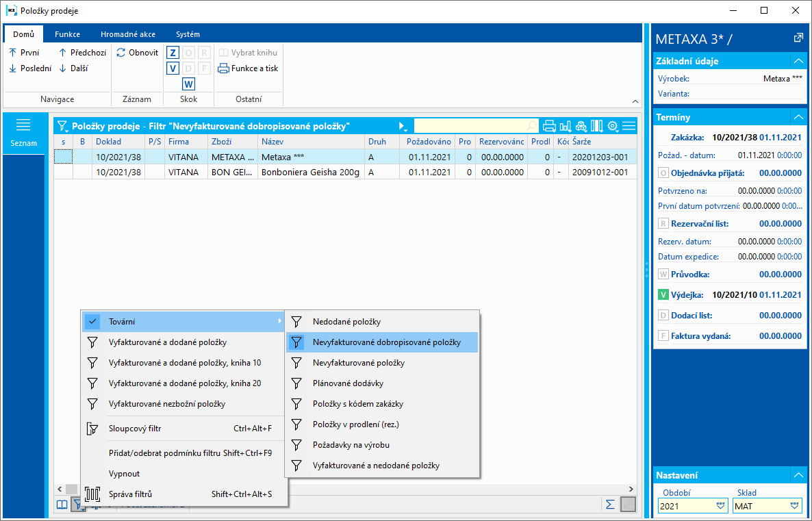Turn off filter with Vypnout

[x=183, y=474]
